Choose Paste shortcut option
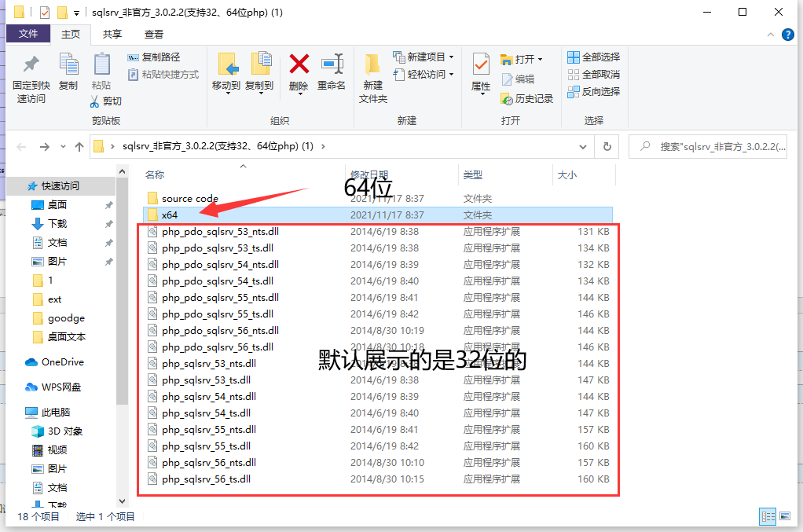 point(163,74)
